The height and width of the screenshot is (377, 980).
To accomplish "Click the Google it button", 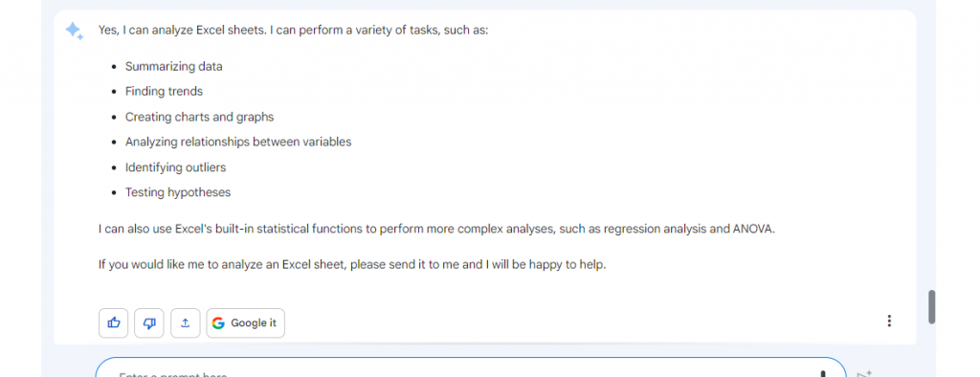I will (245, 322).
